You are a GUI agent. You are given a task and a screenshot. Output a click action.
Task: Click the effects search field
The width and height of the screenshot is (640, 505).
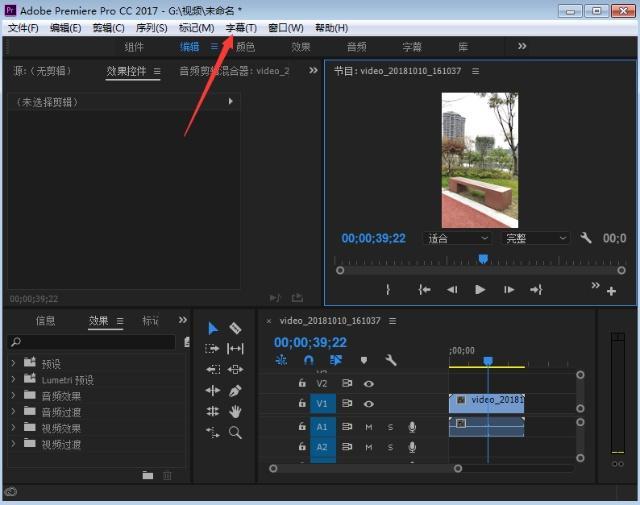tap(91, 342)
